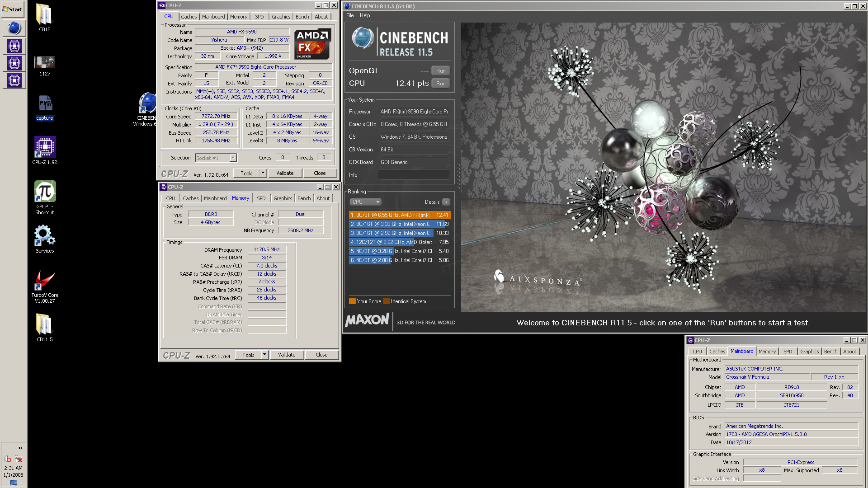Select ranking entry 12C/12T @ 2.62 GHz AMD Opteron
Viewport: 868px width, 488px height.
[x=400, y=242]
